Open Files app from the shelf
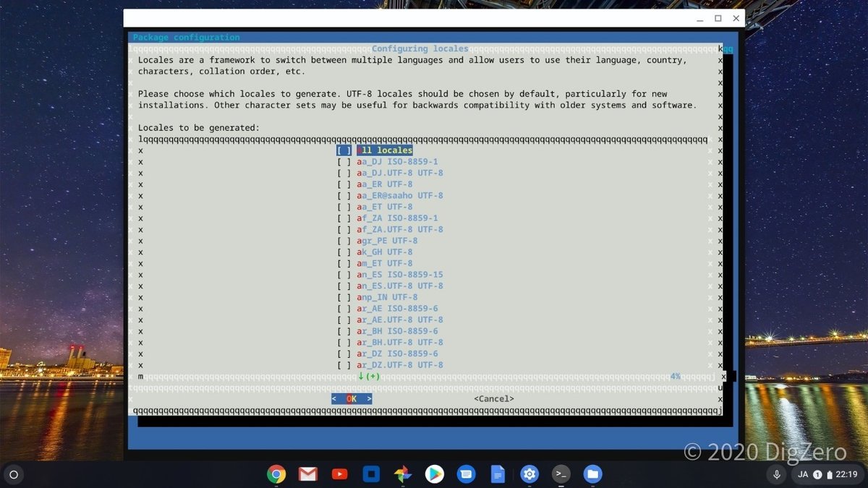 click(592, 474)
